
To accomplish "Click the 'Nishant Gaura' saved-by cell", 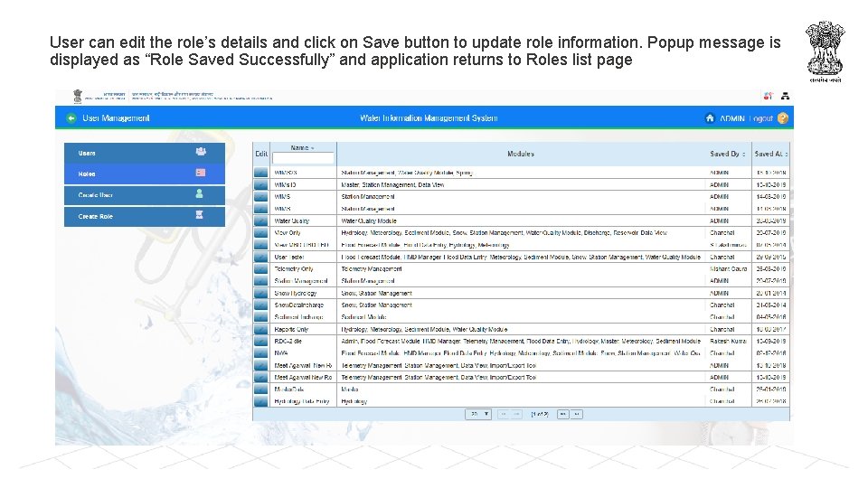I will click(x=729, y=269).
